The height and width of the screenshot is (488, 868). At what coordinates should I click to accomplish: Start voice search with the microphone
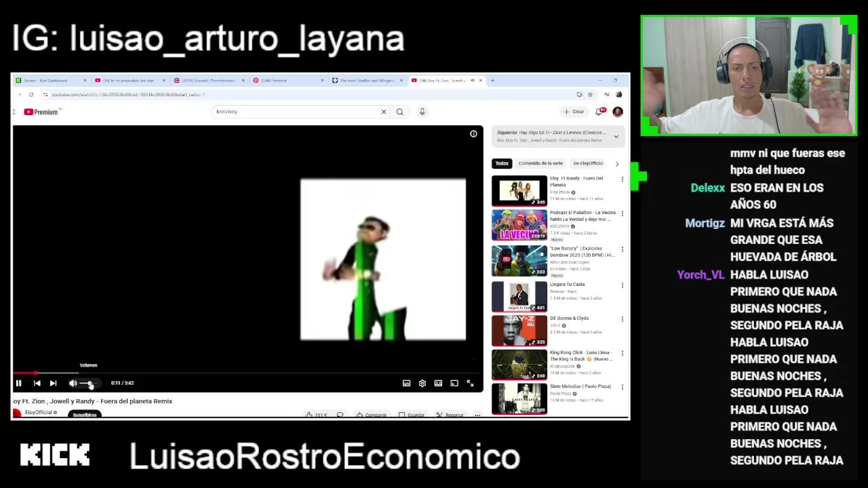point(422,112)
